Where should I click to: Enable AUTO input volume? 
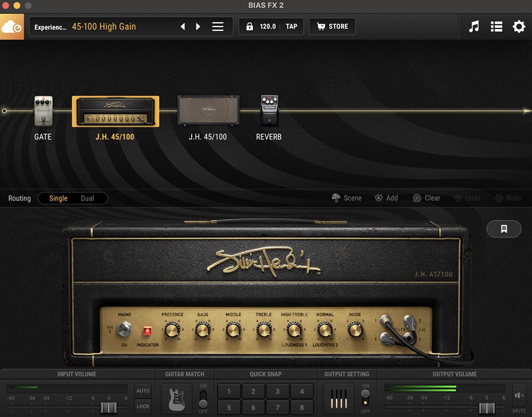pyautogui.click(x=143, y=391)
